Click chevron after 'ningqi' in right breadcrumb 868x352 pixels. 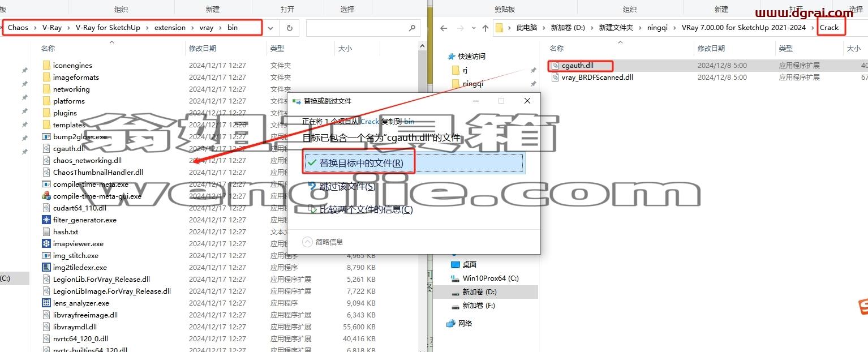(674, 28)
